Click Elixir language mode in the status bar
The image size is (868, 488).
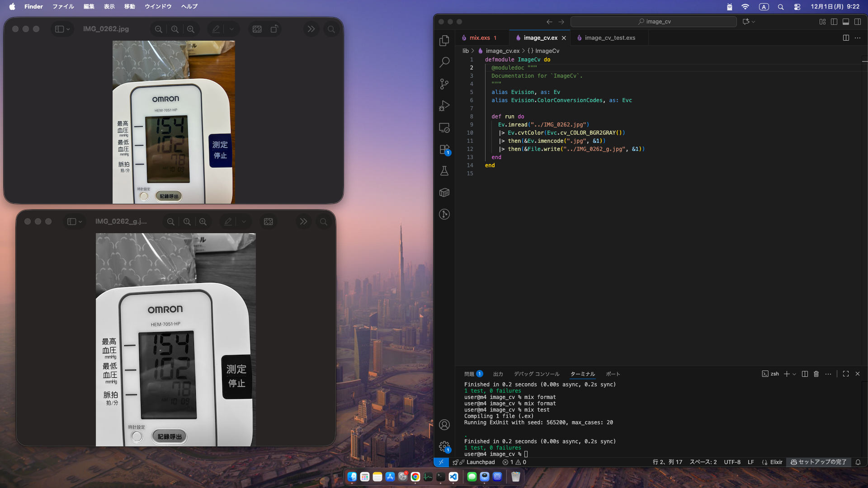[x=776, y=462]
